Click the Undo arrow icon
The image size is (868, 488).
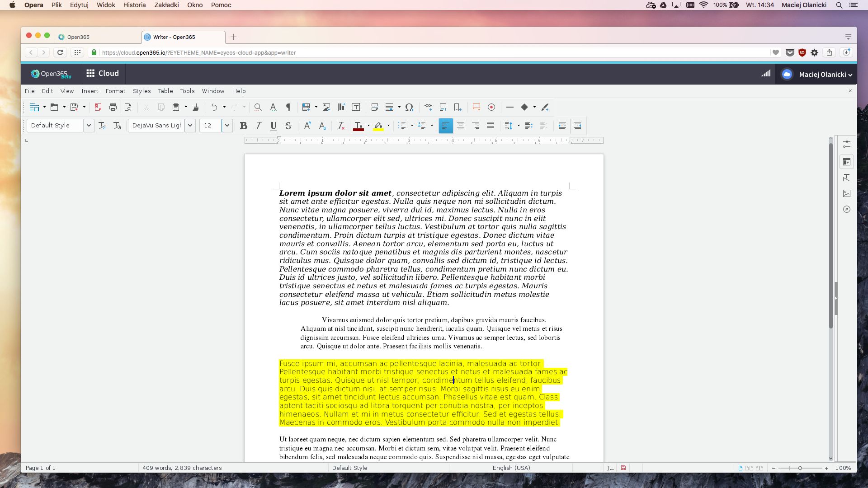[214, 107]
